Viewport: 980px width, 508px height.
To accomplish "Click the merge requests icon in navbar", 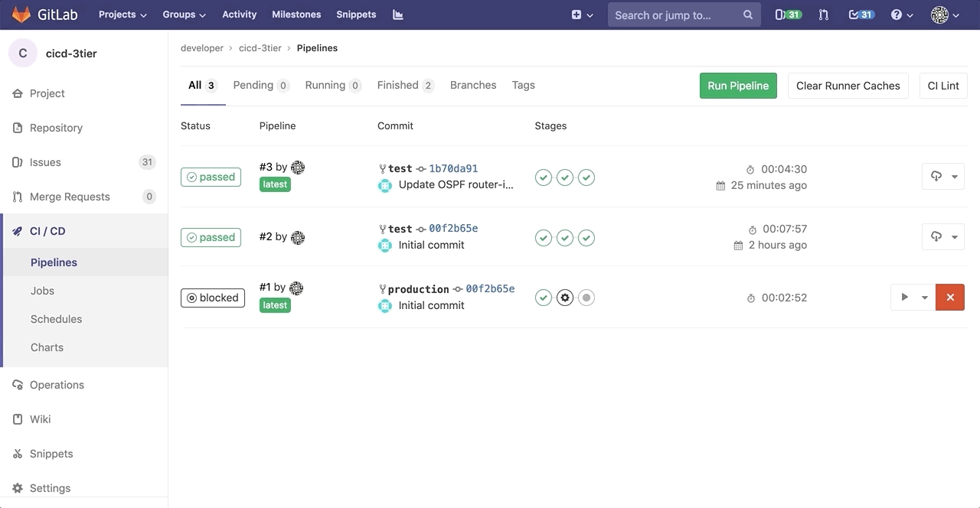I will tap(824, 15).
